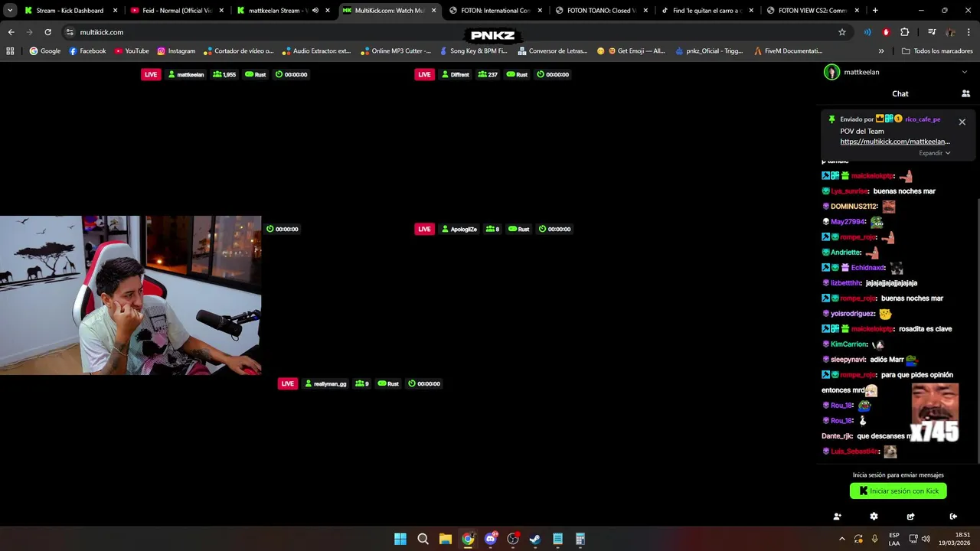The image size is (980, 551).
Task: Click the add user icon below chat
Action: 837,517
